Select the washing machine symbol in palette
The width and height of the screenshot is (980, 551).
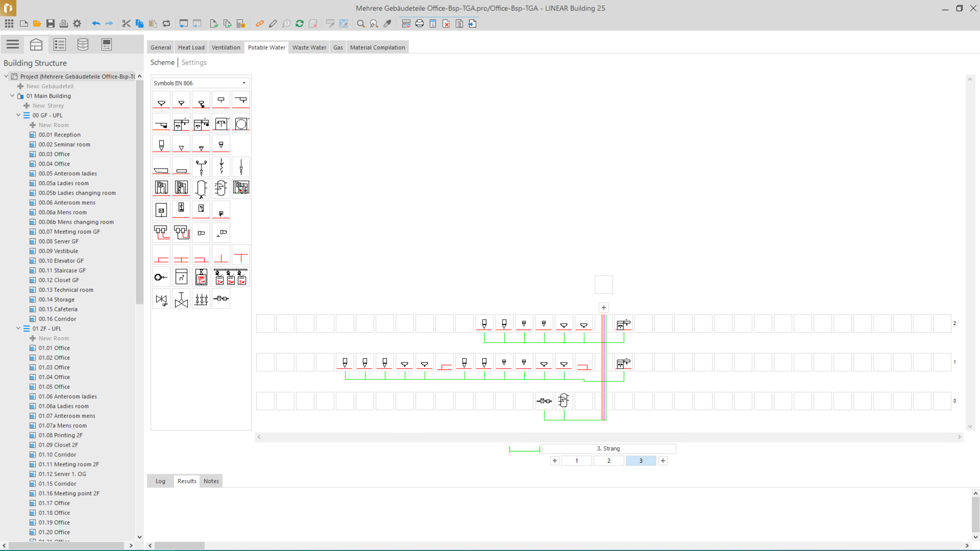tap(241, 124)
